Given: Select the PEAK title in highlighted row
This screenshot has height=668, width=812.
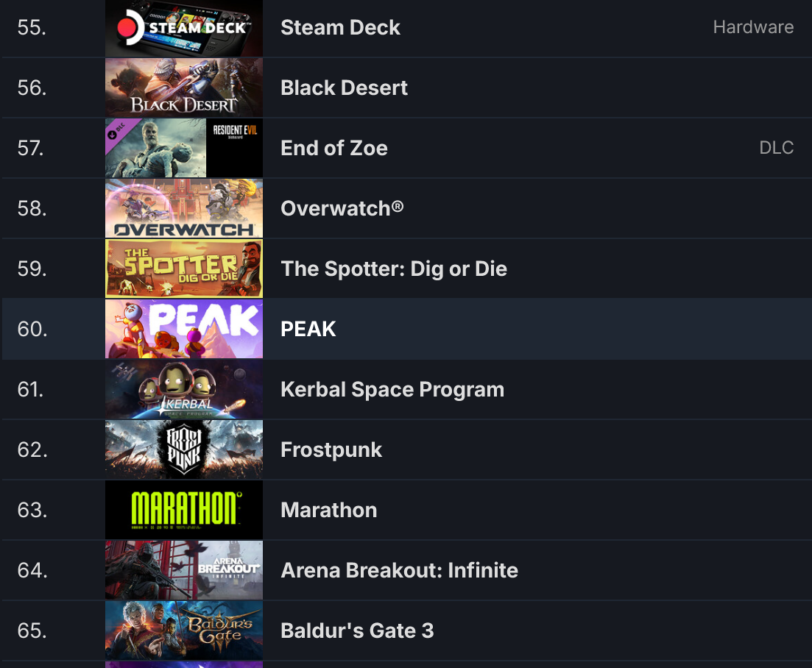Looking at the screenshot, I should (x=308, y=329).
